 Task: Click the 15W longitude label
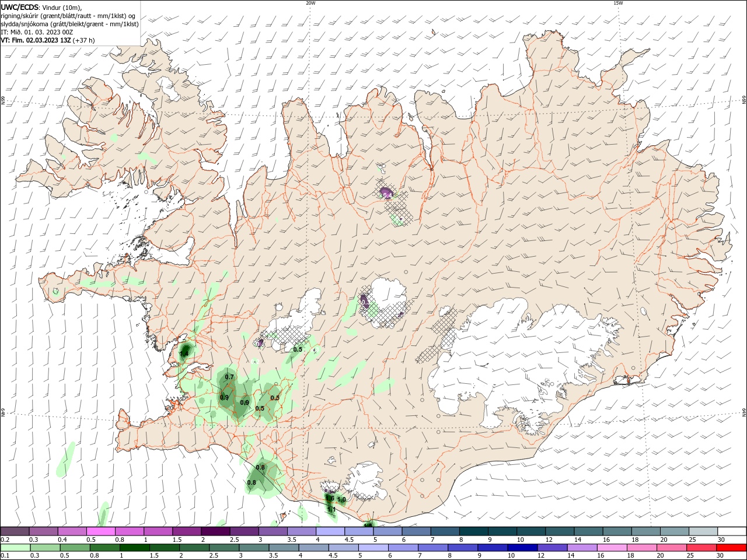click(618, 3)
